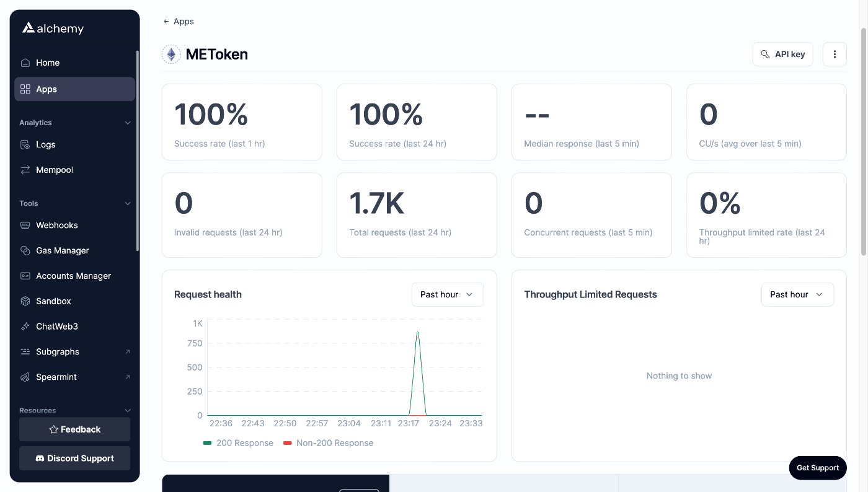The image size is (868, 492).
Task: Click the key icon in API key button
Action: (766, 55)
